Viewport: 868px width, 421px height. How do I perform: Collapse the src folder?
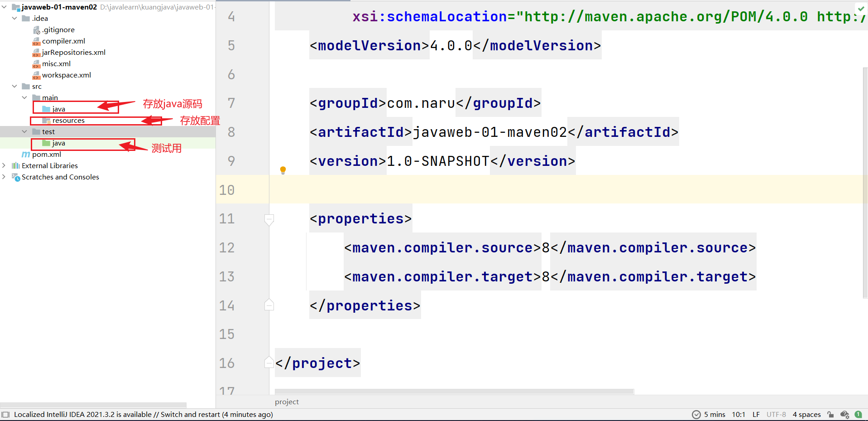click(14, 87)
